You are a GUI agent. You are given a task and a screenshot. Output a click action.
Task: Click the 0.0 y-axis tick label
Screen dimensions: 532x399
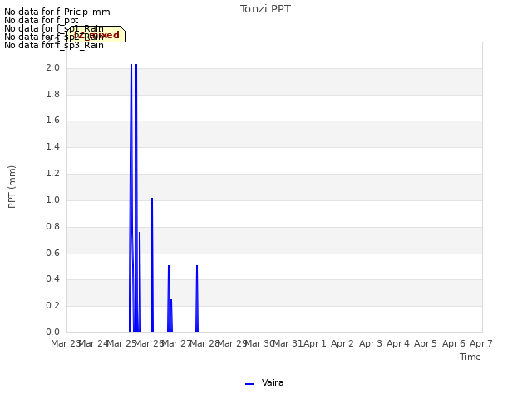(53, 332)
